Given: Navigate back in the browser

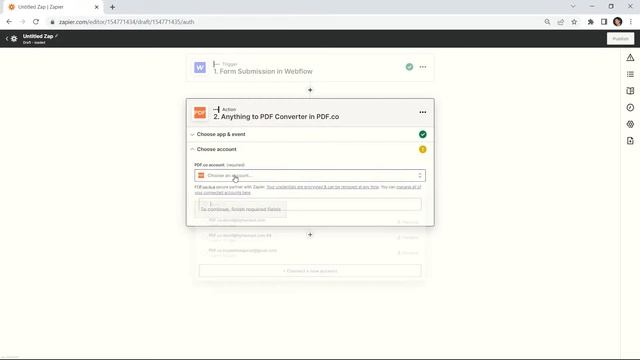Looking at the screenshot, I should point(9,22).
